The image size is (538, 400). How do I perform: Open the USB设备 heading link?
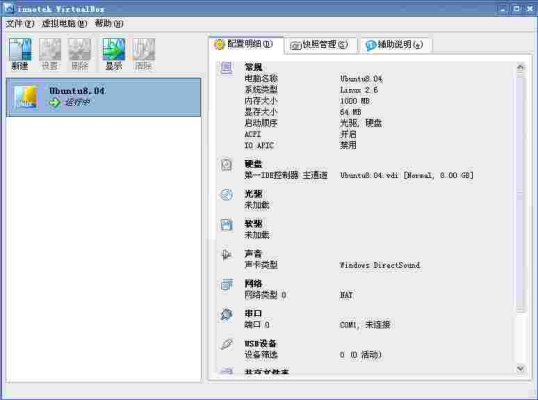point(260,343)
